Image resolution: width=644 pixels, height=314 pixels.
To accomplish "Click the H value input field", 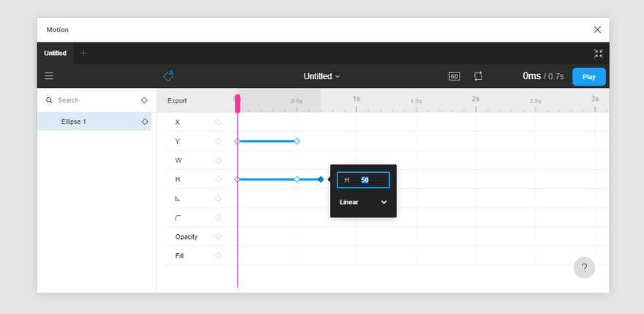I will point(363,180).
